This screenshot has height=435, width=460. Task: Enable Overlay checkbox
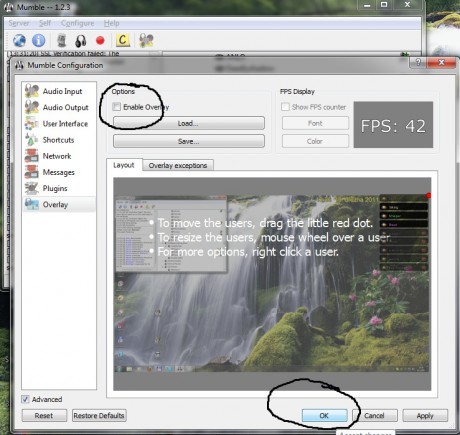tap(117, 107)
